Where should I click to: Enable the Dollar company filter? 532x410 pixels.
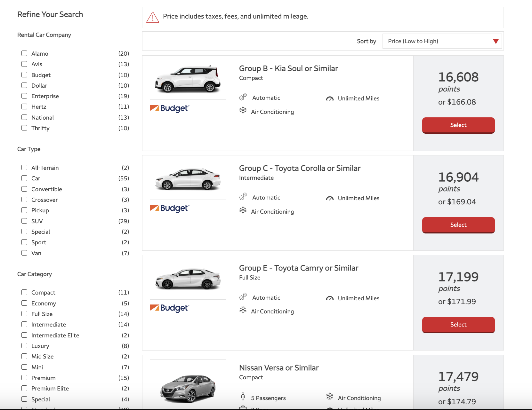pyautogui.click(x=24, y=85)
